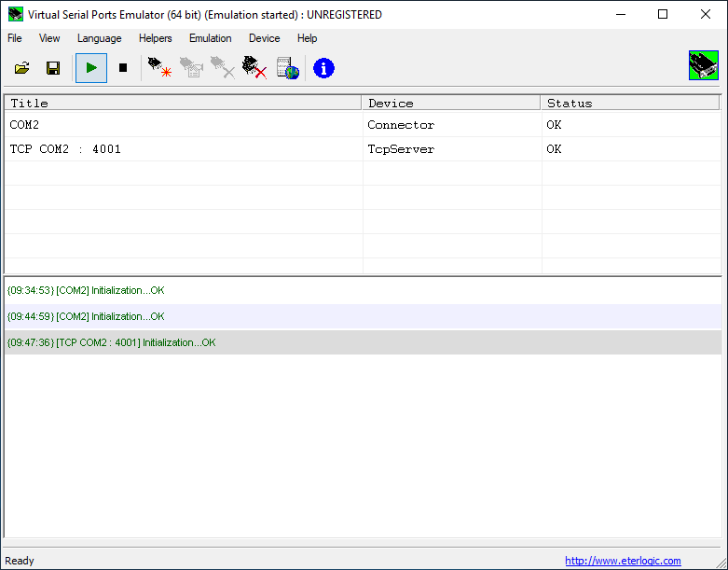Minimize the Virtual Serial Ports Emulator window
This screenshot has width=728, height=570.
pyautogui.click(x=621, y=14)
